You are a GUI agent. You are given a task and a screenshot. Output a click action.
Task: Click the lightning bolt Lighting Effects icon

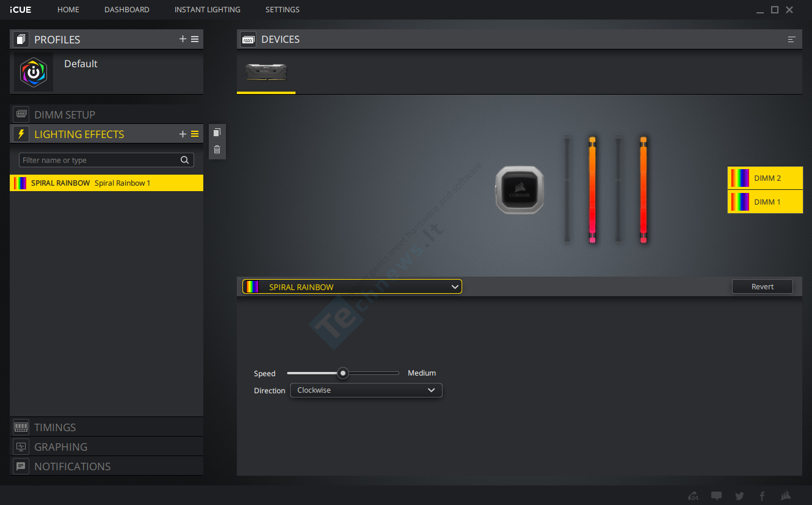[x=21, y=134]
